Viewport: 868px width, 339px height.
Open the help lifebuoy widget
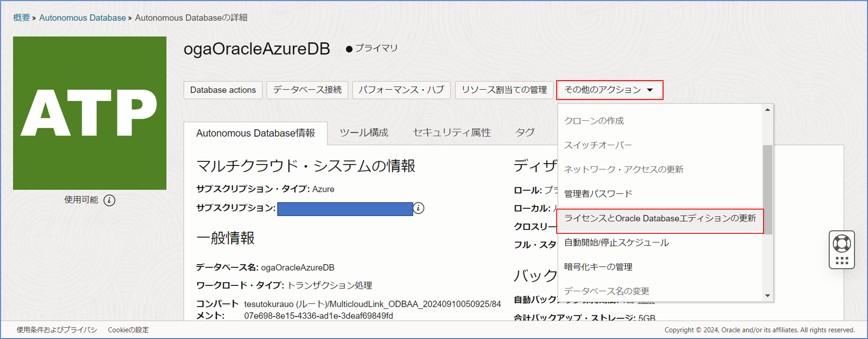click(x=842, y=250)
